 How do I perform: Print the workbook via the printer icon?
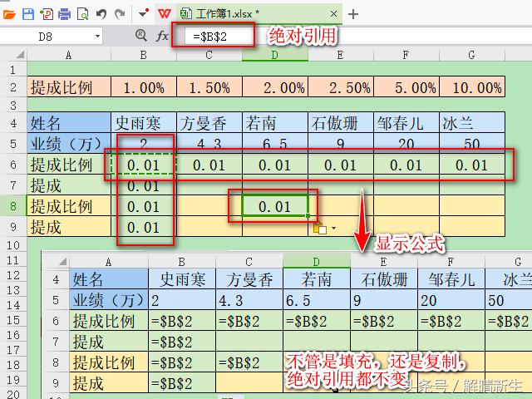point(65,14)
